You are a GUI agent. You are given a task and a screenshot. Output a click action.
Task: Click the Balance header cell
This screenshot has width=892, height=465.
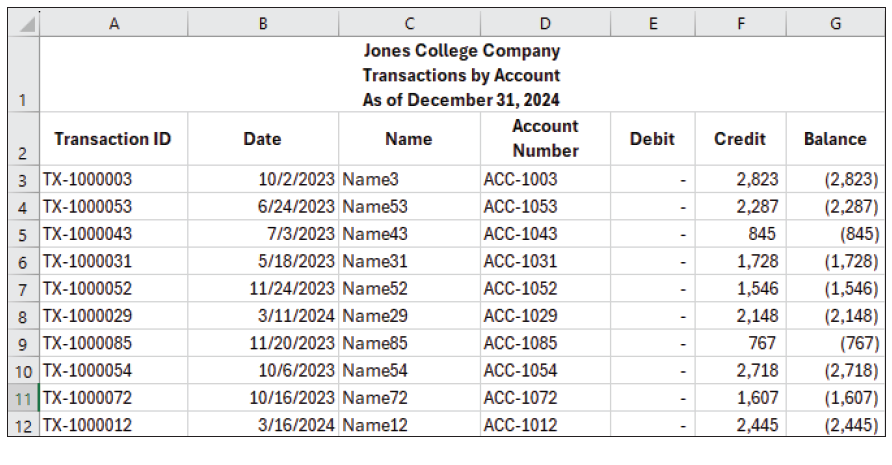coord(835,139)
